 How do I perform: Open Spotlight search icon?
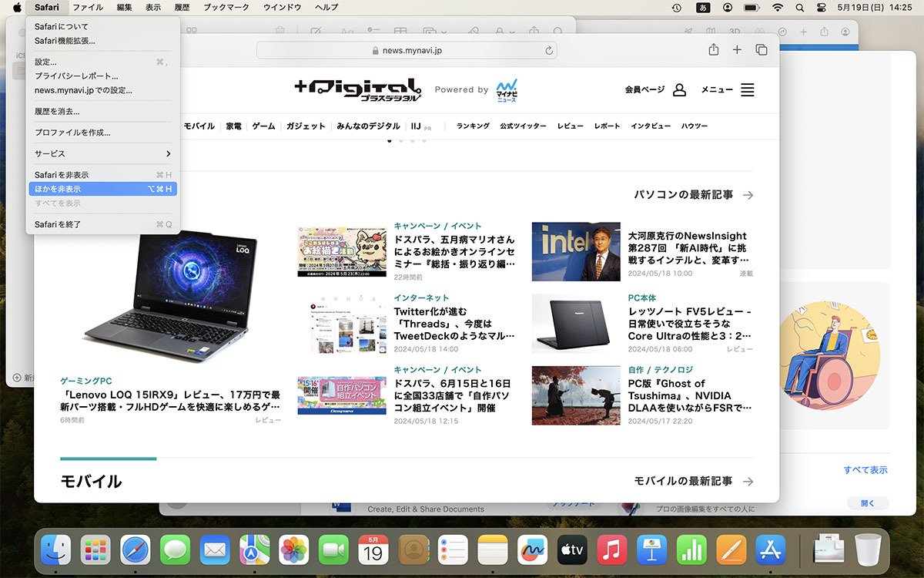tap(799, 8)
